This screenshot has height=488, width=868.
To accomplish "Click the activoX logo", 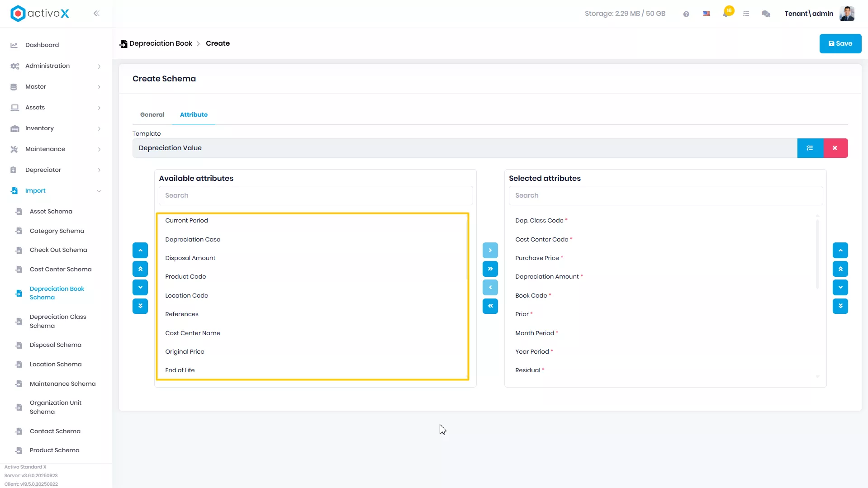I will (40, 14).
